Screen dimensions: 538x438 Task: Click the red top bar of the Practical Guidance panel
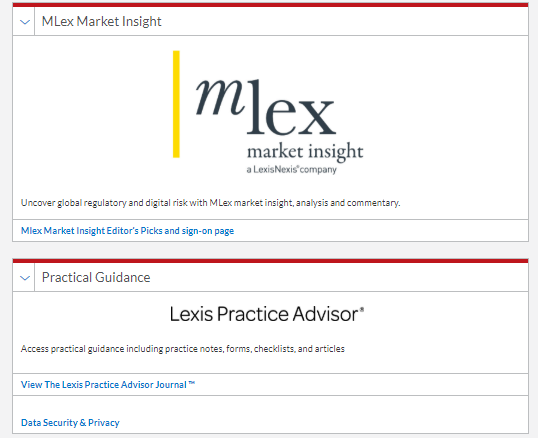click(270, 261)
